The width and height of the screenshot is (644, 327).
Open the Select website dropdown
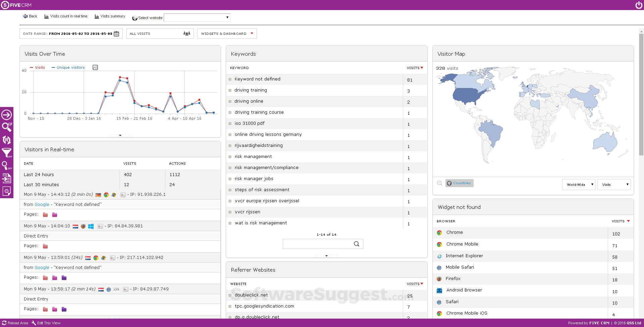(x=197, y=17)
